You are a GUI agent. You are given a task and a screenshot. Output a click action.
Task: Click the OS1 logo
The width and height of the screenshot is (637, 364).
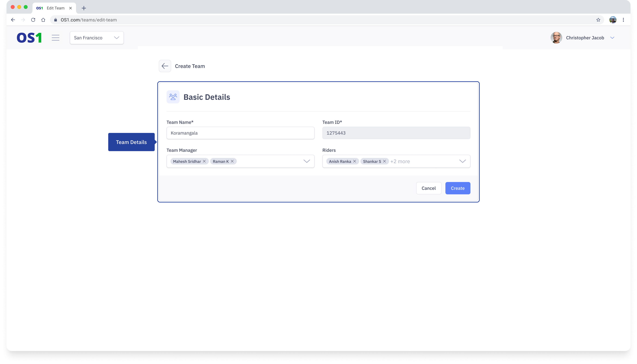pyautogui.click(x=29, y=38)
